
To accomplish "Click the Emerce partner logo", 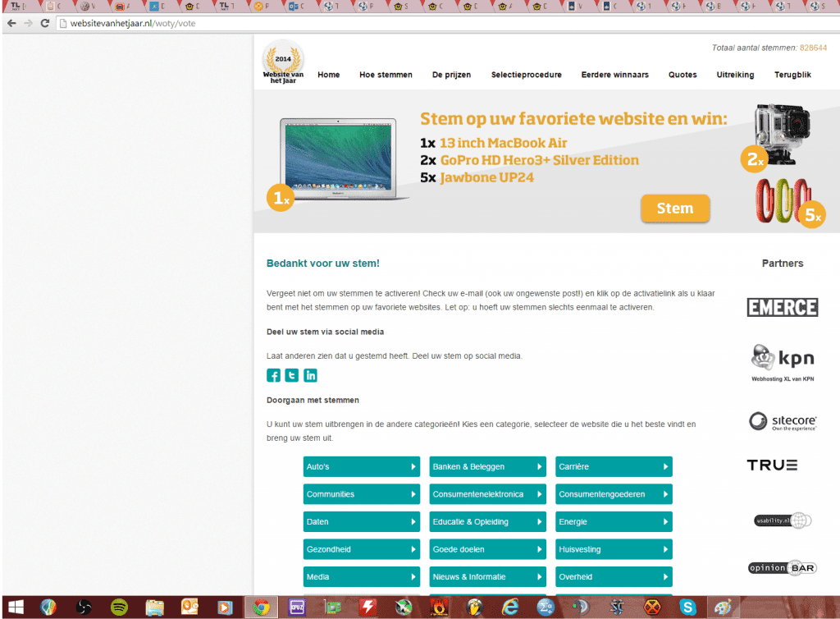I will (782, 307).
